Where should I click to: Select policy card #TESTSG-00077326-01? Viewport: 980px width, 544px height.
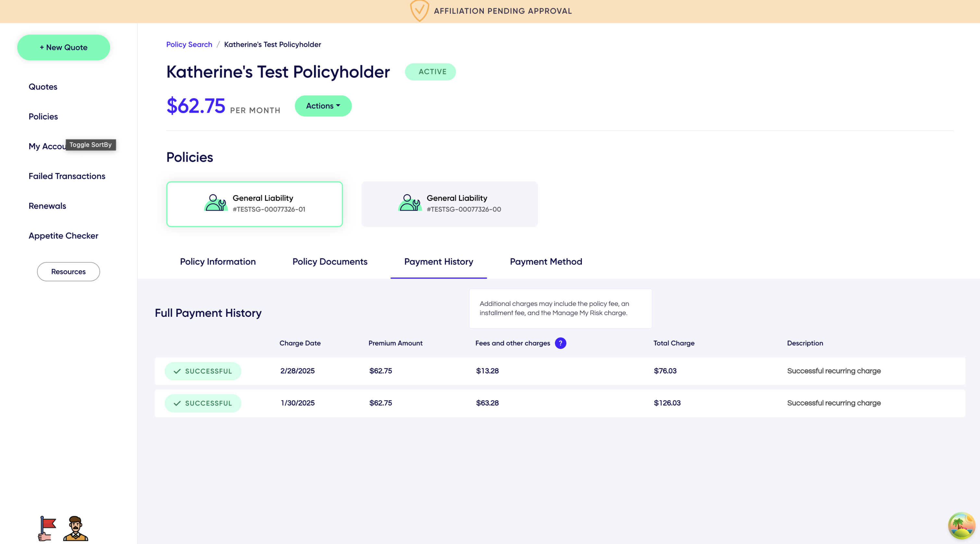point(255,204)
